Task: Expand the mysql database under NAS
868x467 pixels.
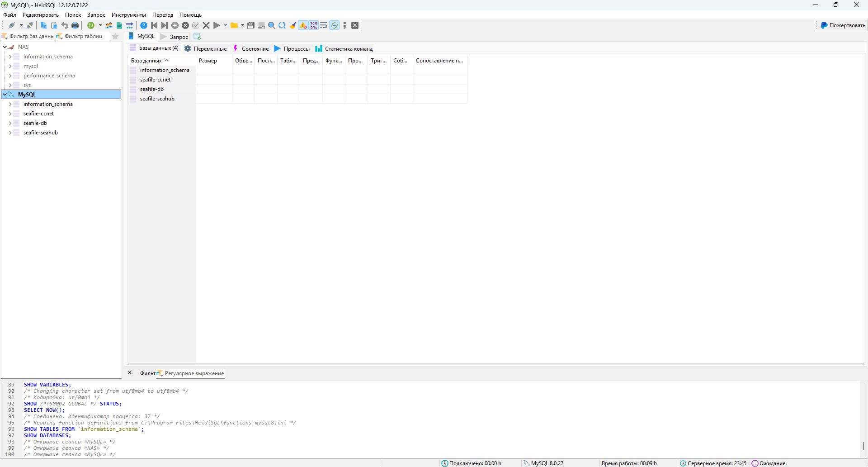Action: [10, 66]
